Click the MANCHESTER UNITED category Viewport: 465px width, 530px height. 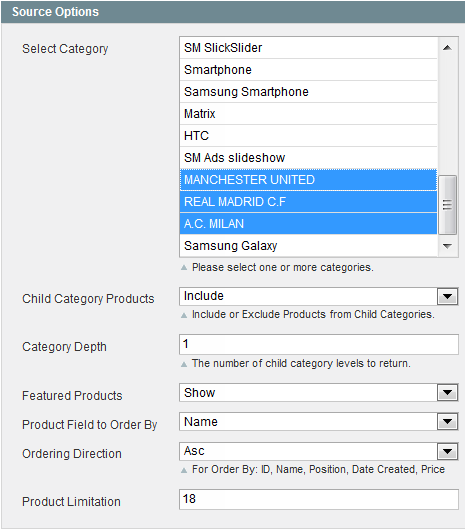pyautogui.click(x=308, y=180)
